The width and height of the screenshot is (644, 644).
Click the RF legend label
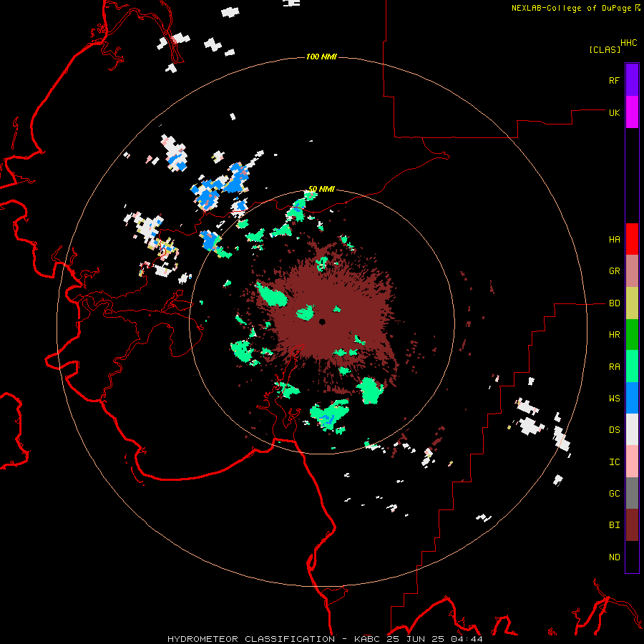(614, 80)
